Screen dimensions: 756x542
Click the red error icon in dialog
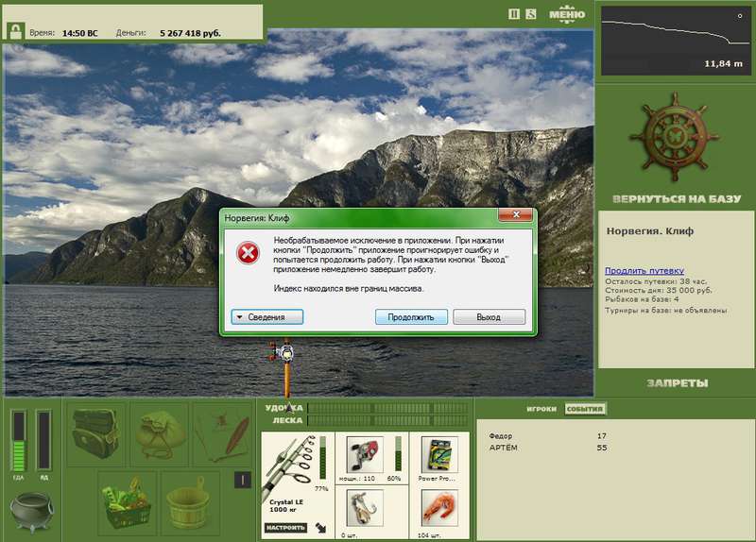click(x=248, y=253)
